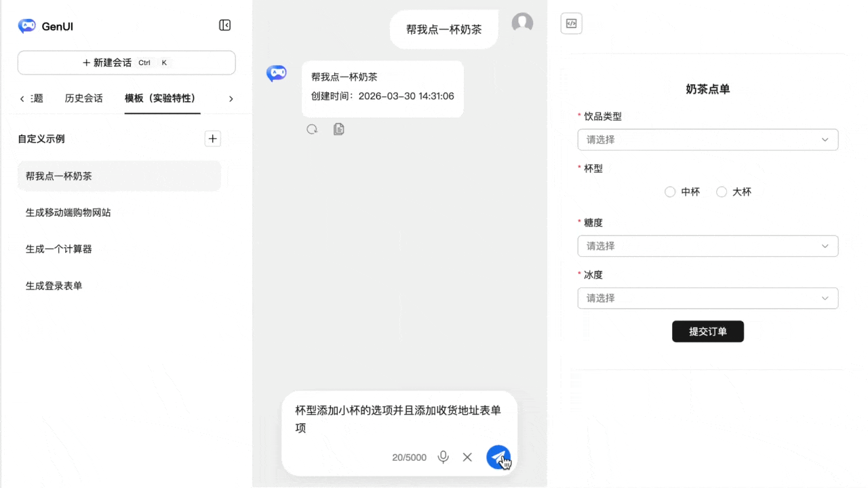Select the 中杯 cup size option
The height and width of the screenshot is (488, 868).
coord(670,192)
